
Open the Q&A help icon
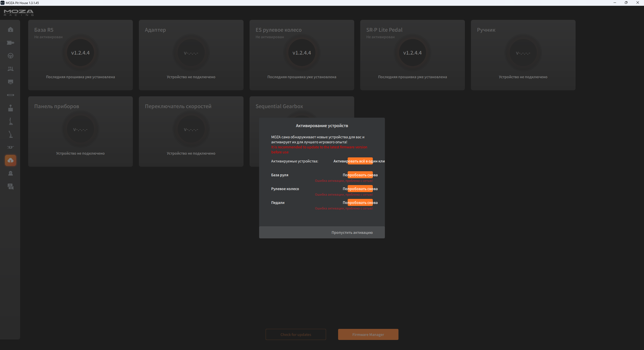tap(11, 187)
